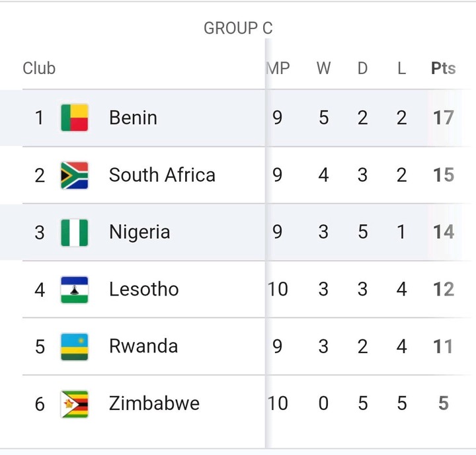Viewport: 476px width, 455px height.
Task: Click Benin's 17 points value
Action: tap(443, 118)
